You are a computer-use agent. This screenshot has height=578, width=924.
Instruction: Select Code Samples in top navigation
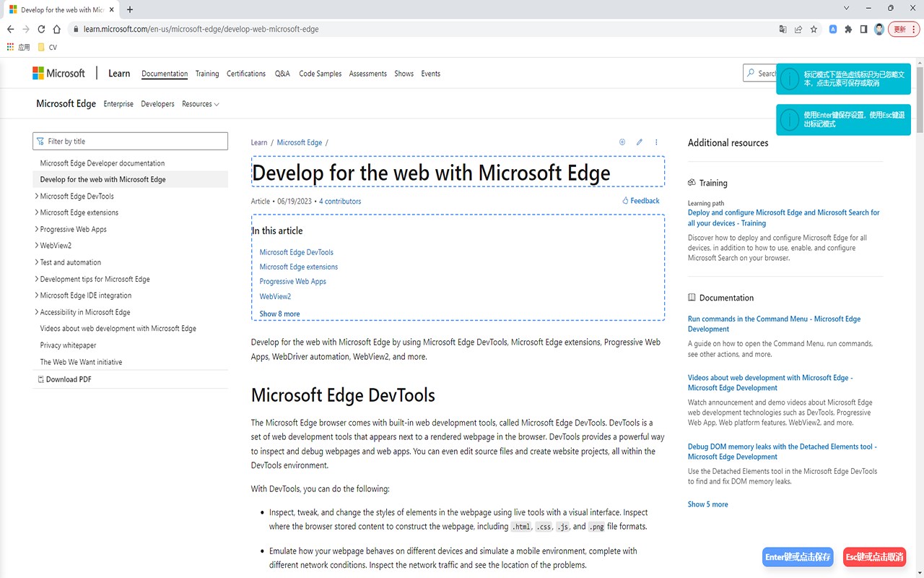[320, 74]
